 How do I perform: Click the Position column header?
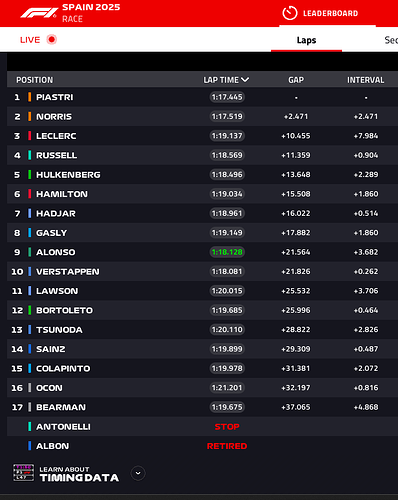click(x=35, y=80)
